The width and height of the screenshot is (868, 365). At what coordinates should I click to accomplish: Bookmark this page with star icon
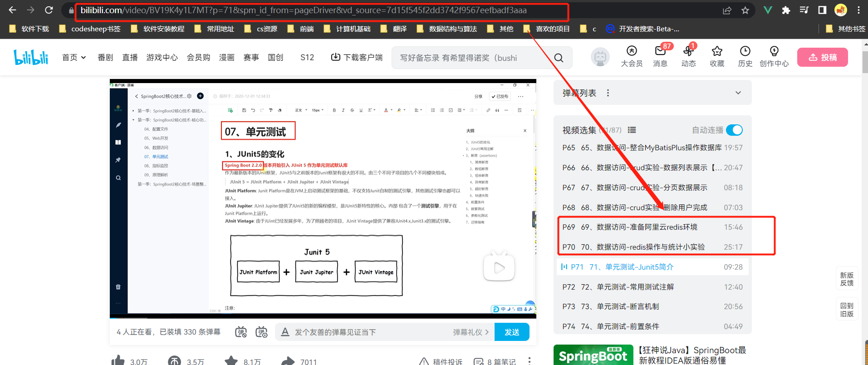(x=745, y=10)
